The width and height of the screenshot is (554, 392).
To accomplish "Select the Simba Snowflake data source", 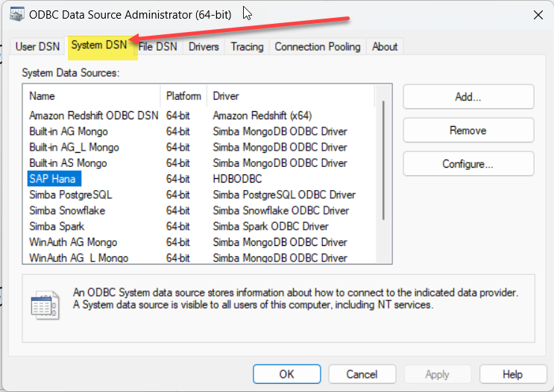I will [67, 210].
